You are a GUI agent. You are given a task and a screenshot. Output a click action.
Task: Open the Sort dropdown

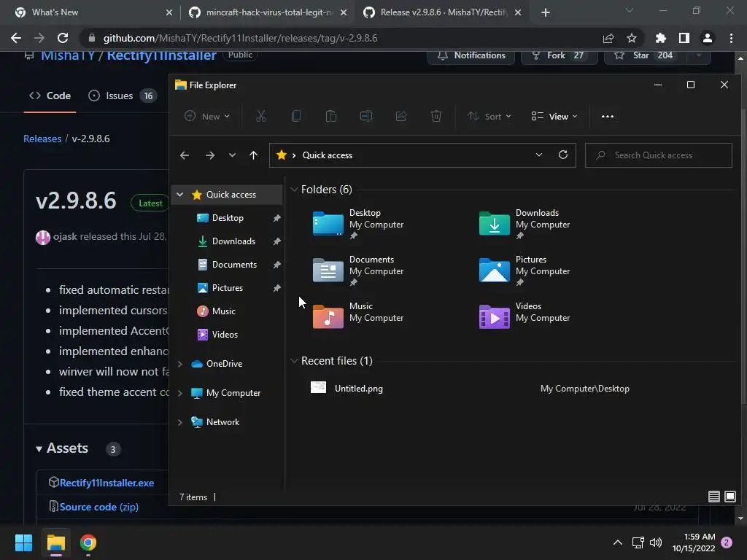tap(489, 116)
